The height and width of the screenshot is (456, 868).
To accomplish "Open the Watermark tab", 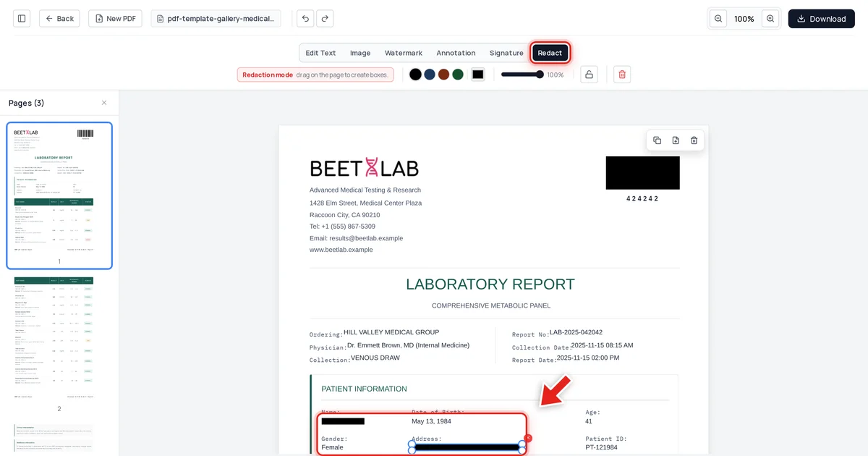I will click(404, 53).
